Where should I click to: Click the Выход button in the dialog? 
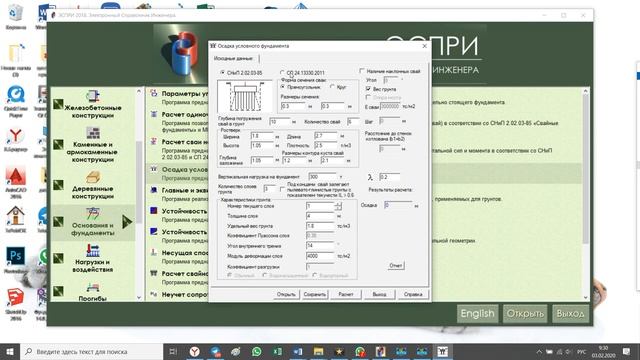pyautogui.click(x=379, y=294)
